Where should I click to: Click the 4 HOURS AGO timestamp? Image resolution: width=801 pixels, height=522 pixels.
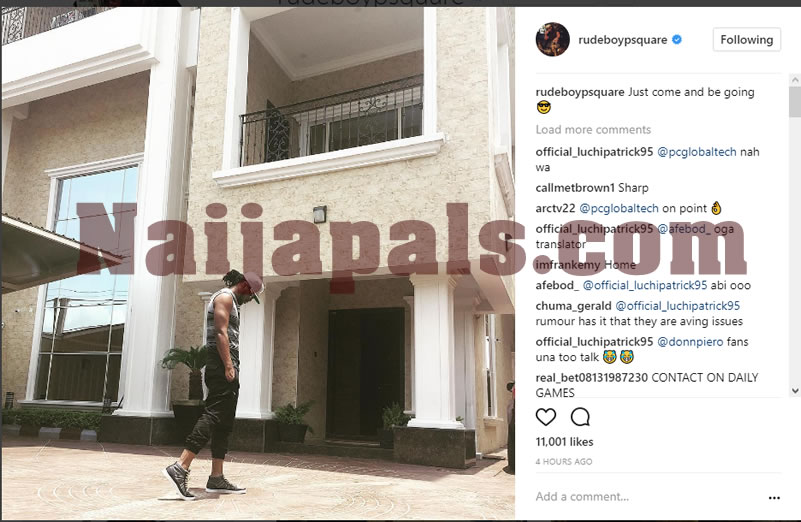[563, 462]
